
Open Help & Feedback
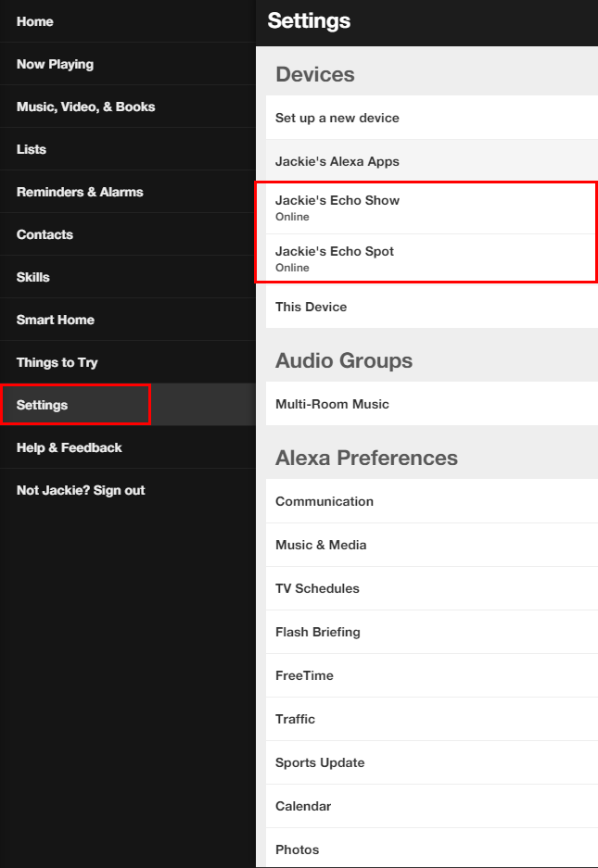127,447
